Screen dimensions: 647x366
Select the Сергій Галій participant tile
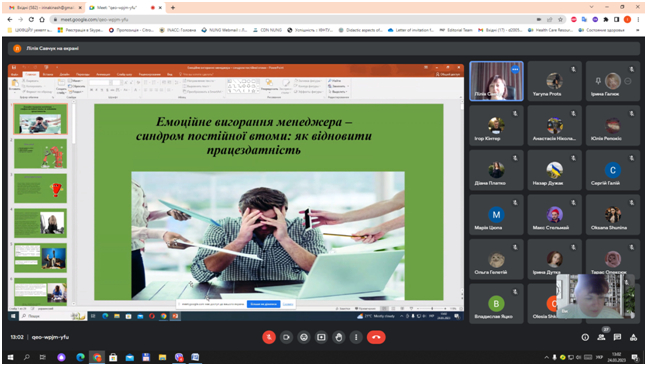coord(612,170)
